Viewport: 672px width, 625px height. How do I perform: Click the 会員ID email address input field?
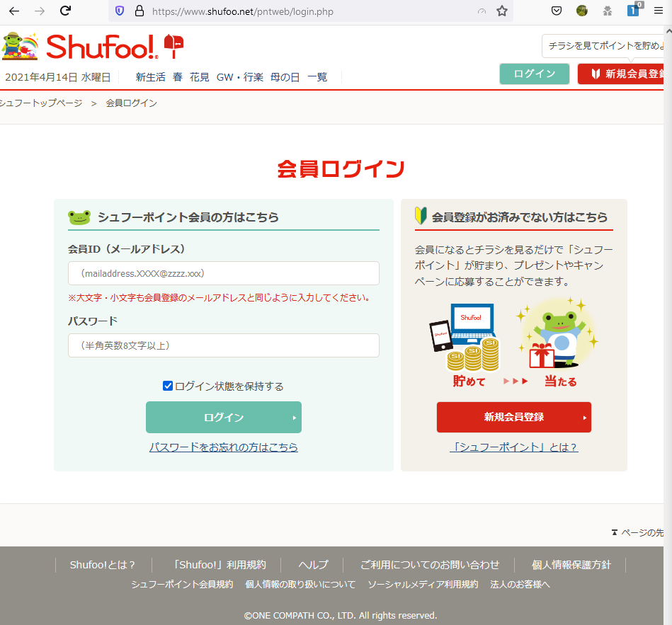224,273
